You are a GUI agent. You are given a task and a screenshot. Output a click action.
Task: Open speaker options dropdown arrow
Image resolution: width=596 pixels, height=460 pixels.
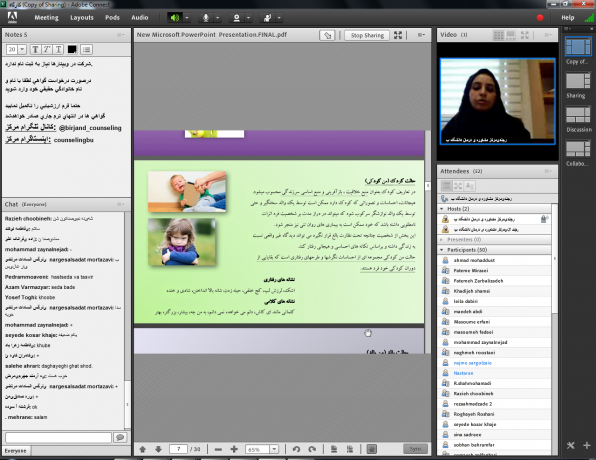pos(187,17)
